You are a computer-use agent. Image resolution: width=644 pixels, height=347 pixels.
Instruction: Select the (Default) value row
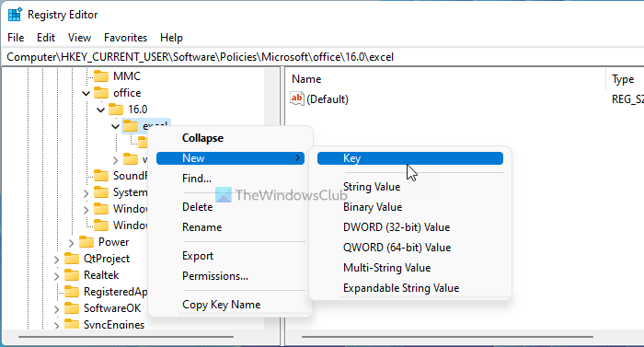tap(465, 99)
